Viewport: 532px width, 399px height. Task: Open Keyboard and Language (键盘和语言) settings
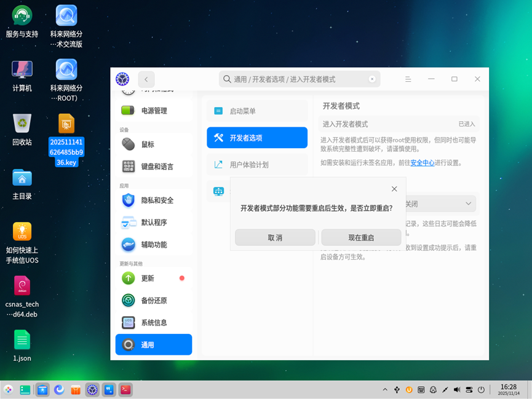153,166
